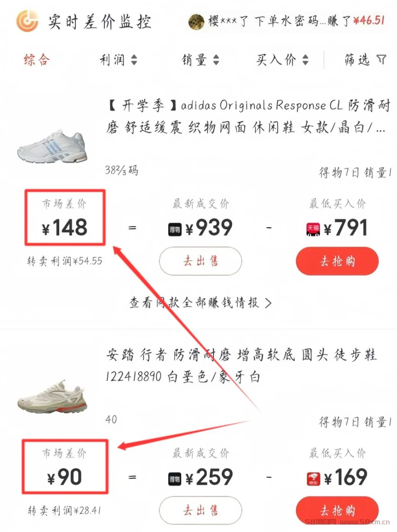Sort by 利润 using its arrows
Screen dimensions: 397x532
tap(134, 60)
